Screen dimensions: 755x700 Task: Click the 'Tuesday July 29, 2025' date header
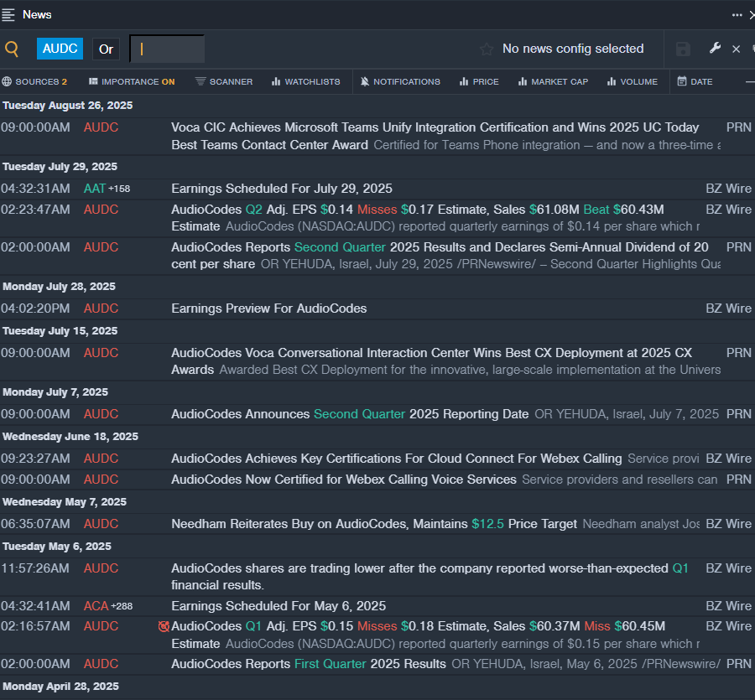[60, 167]
